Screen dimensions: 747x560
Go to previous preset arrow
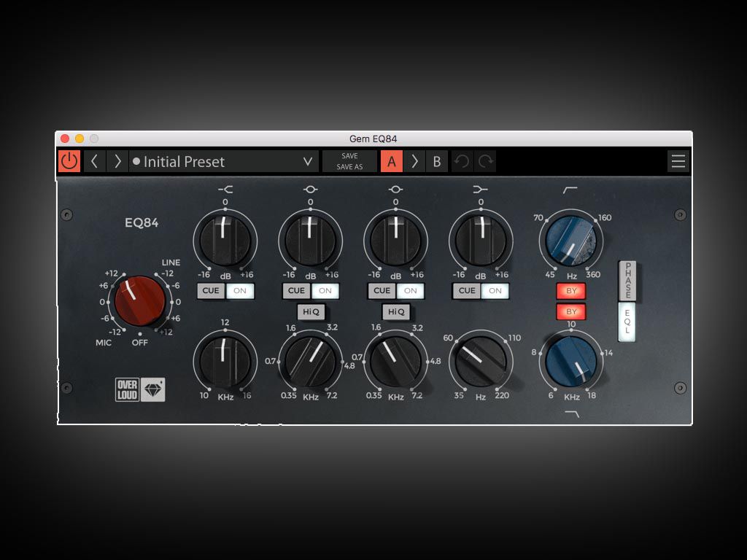click(x=94, y=161)
